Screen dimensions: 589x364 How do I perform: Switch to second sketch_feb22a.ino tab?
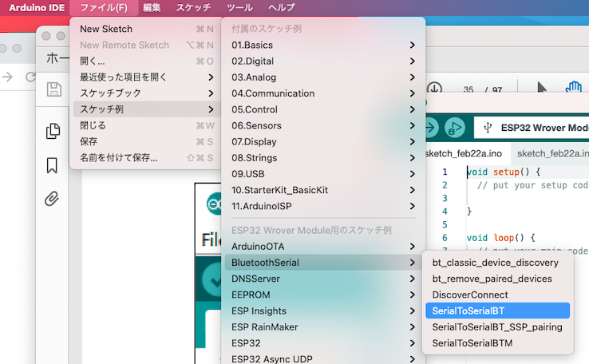[551, 153]
